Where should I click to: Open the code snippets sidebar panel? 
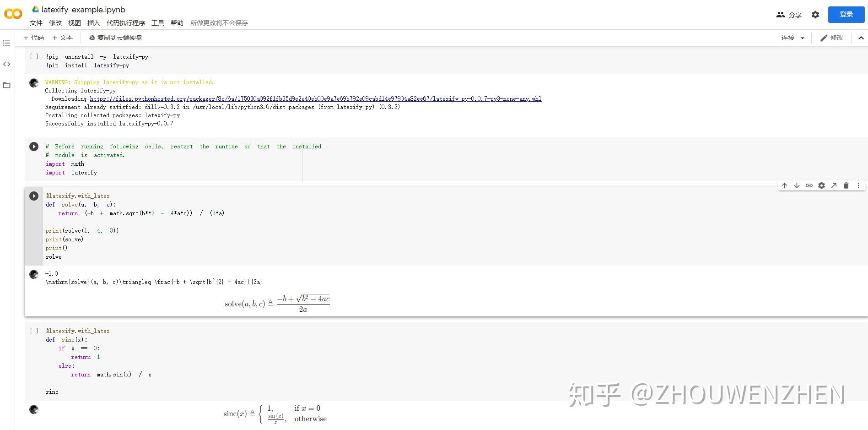tap(6, 64)
